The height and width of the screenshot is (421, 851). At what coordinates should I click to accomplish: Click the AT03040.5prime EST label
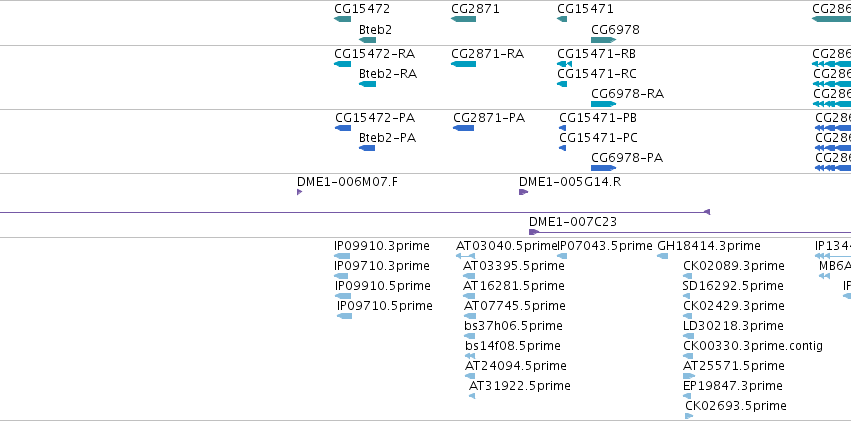coord(507,246)
